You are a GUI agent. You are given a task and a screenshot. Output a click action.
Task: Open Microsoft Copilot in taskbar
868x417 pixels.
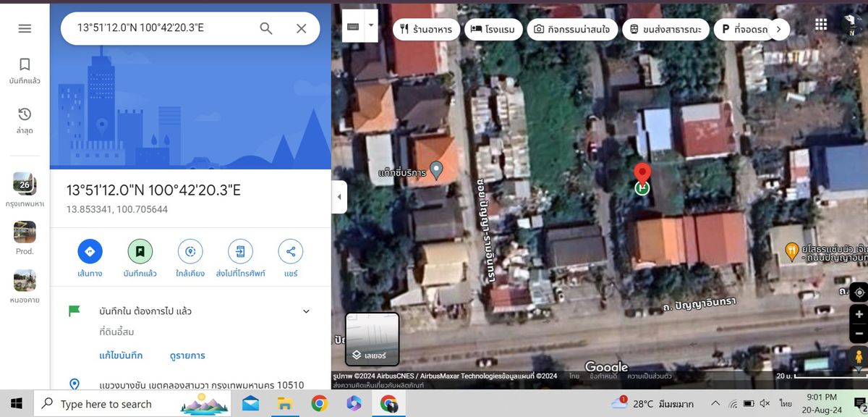[x=354, y=403]
